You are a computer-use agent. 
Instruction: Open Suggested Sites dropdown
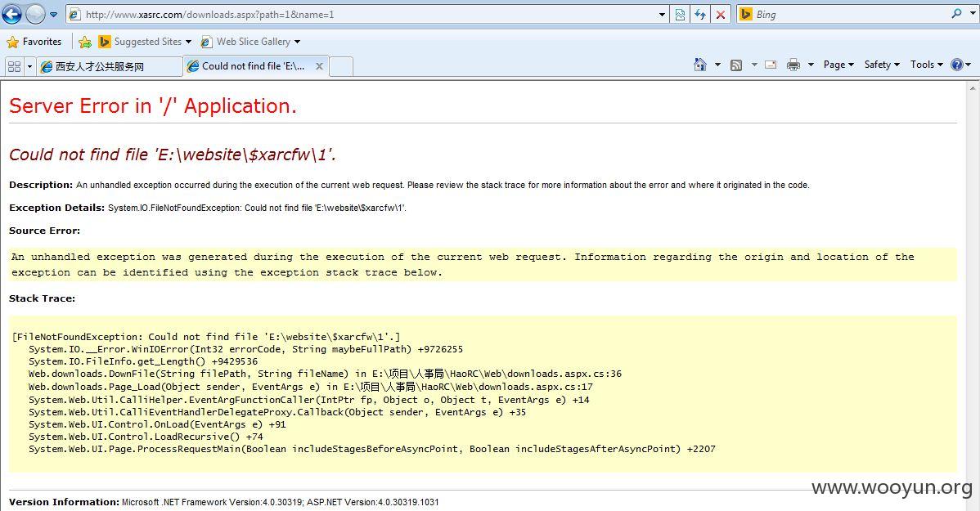[x=144, y=42]
